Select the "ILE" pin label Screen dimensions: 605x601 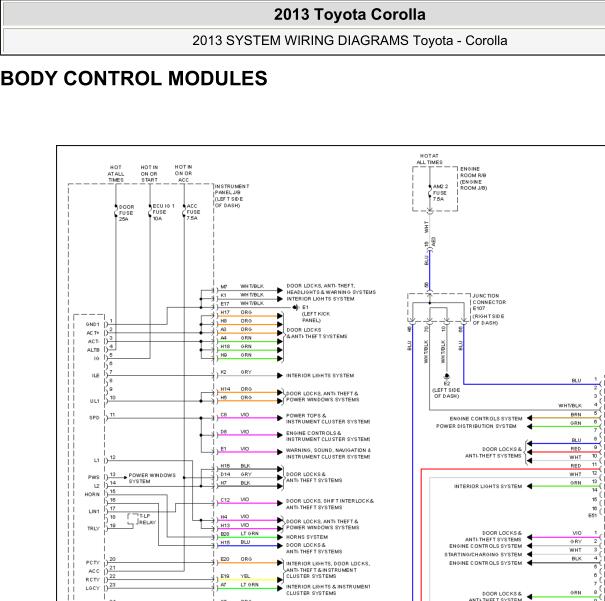click(x=95, y=375)
